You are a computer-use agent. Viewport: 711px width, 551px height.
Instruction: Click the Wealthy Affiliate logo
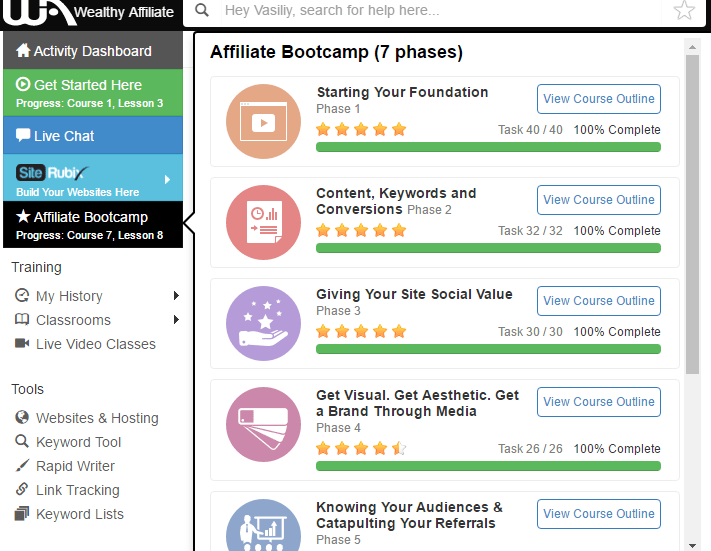point(91,12)
